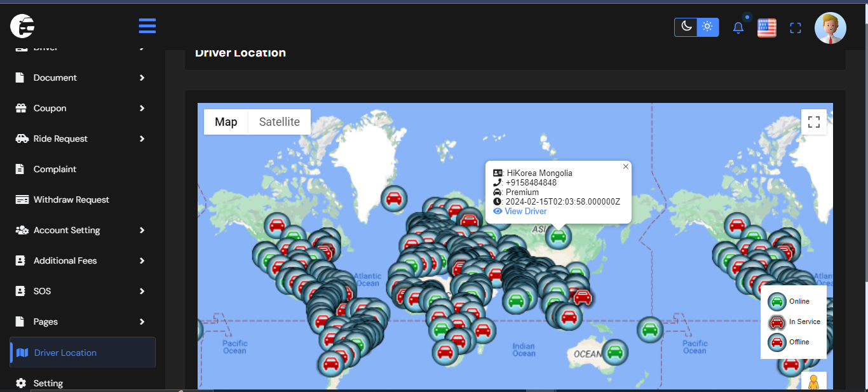
Task: Switch to Satellite map view
Action: point(279,122)
